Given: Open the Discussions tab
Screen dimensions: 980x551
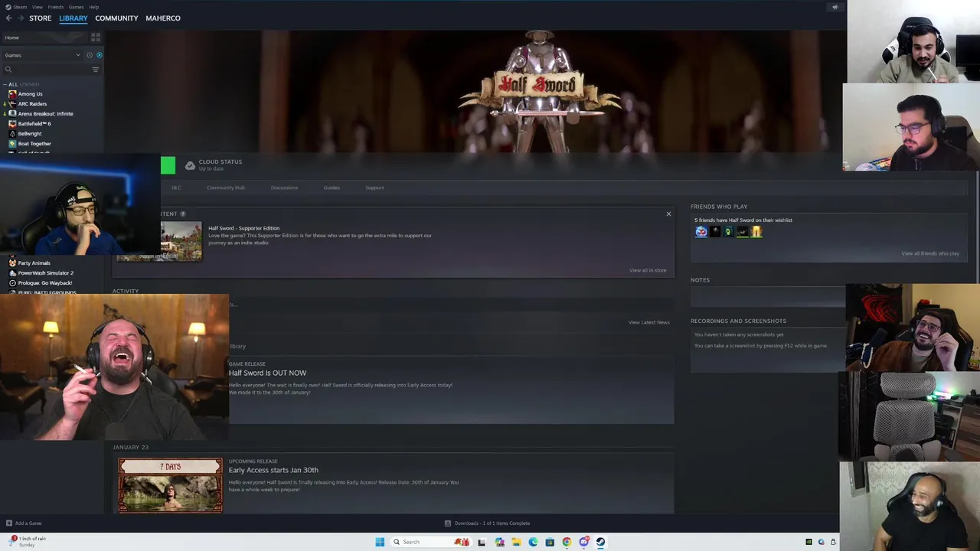Looking at the screenshot, I should 284,187.
